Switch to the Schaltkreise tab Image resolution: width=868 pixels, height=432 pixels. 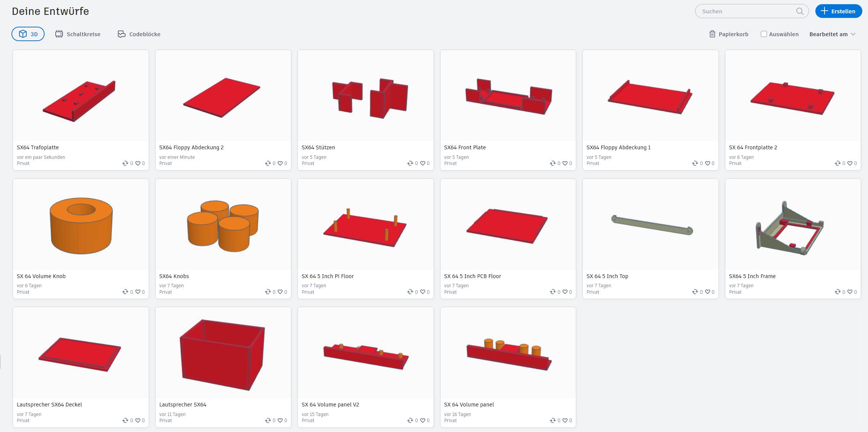pyautogui.click(x=78, y=34)
